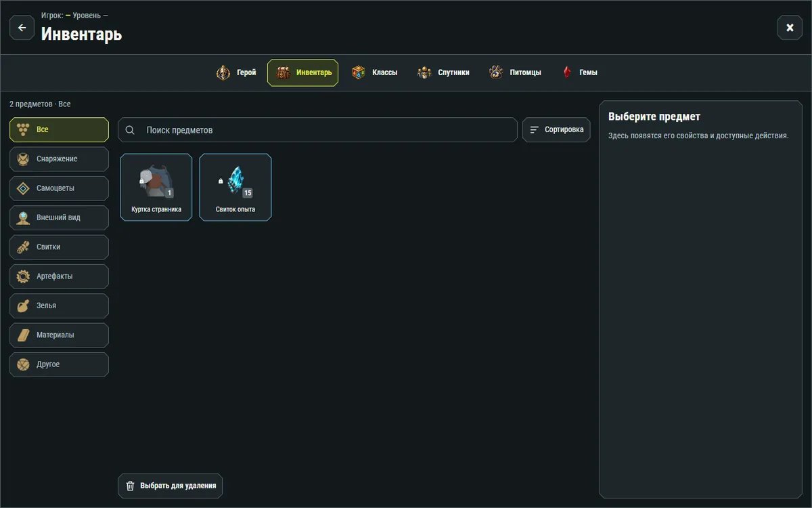Click the Зелья potion icon
This screenshot has height=508, width=812.
click(24, 305)
